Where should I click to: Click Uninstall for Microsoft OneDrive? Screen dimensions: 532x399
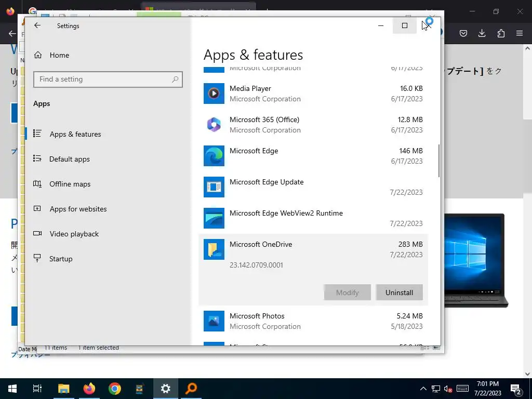(x=400, y=292)
